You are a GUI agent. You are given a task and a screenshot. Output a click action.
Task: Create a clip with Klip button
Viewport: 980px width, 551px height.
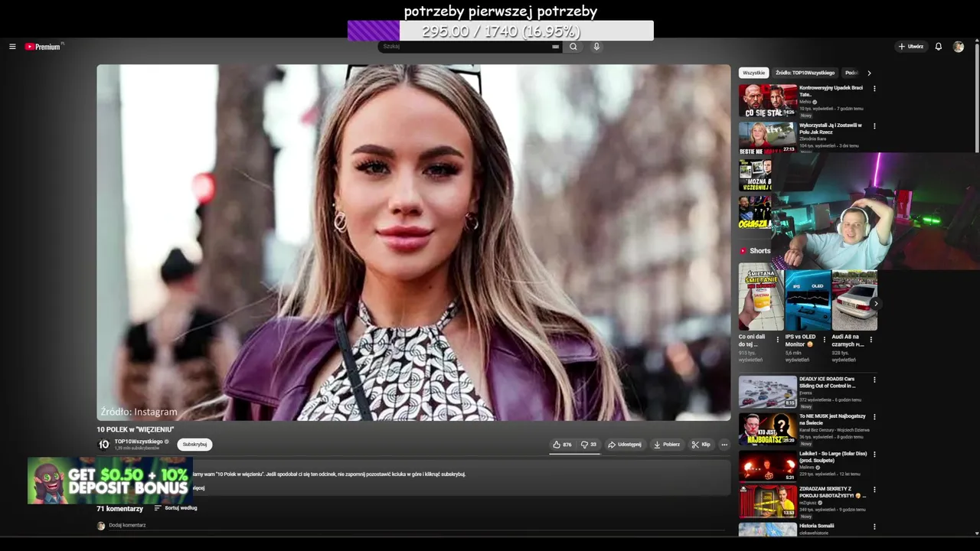coord(701,445)
